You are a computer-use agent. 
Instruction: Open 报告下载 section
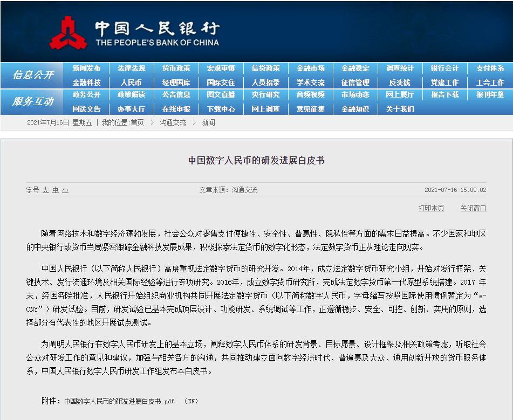444,94
